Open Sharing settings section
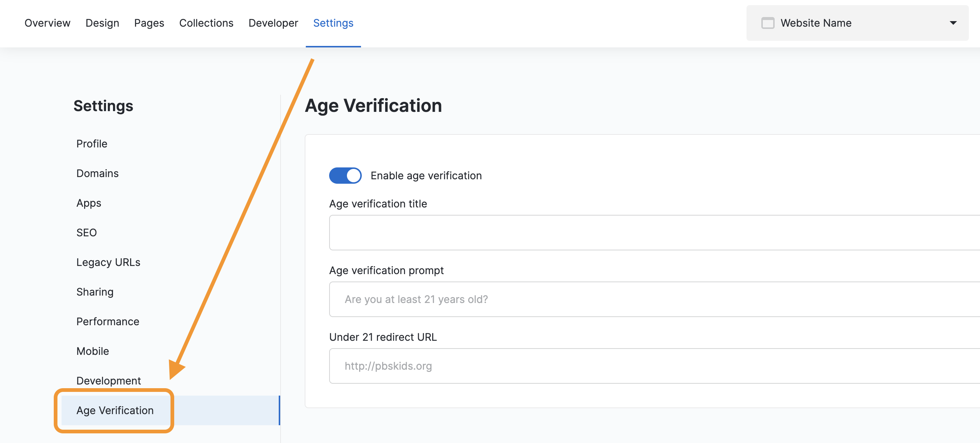The width and height of the screenshot is (980, 443). pos(95,292)
